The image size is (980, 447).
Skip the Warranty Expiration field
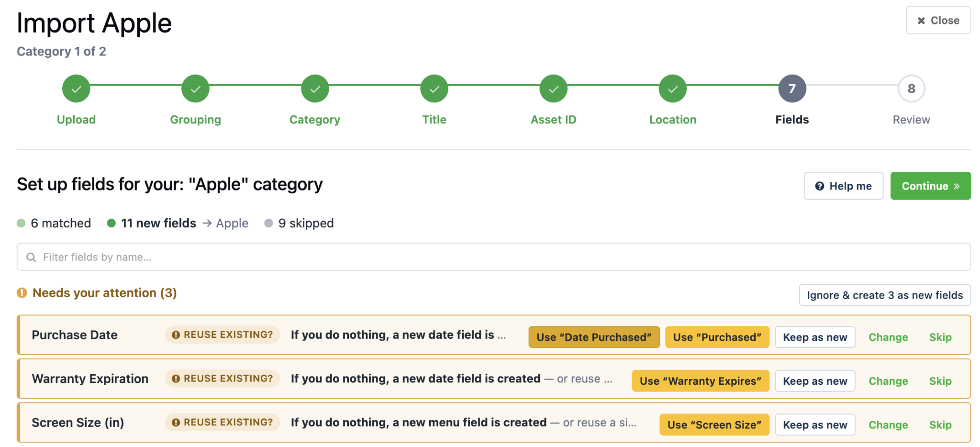click(940, 381)
